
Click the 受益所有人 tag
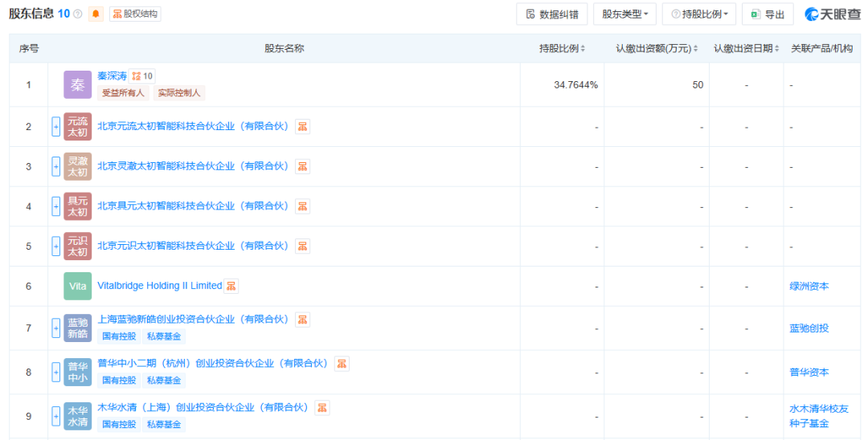click(x=123, y=93)
